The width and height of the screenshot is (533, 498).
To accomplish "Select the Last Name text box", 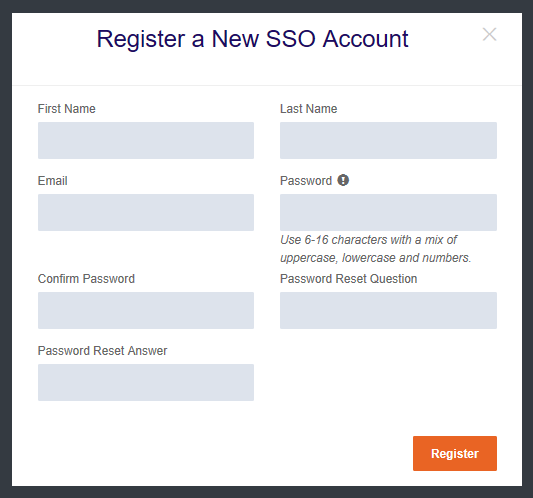I will click(x=389, y=140).
